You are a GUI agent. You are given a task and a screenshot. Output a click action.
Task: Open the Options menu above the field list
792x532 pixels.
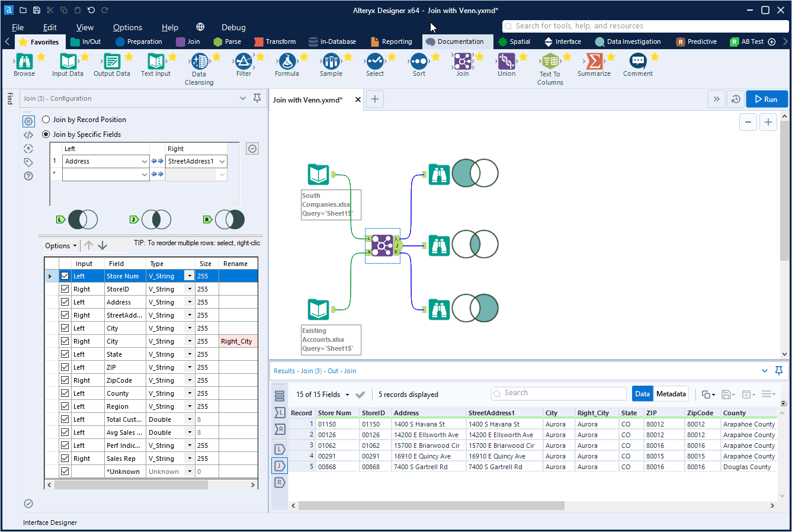(60, 245)
